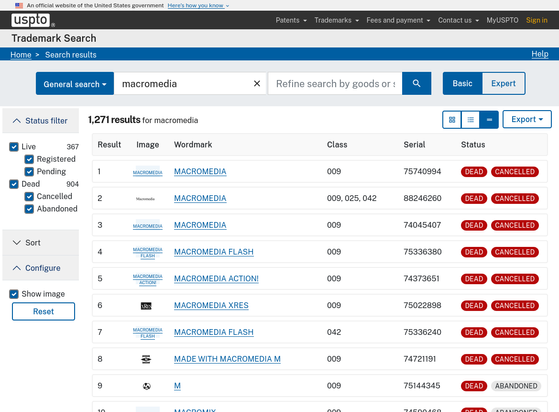This screenshot has width=559, height=412.
Task: Open image thumbnail for wordmark M
Action: pyautogui.click(x=147, y=386)
